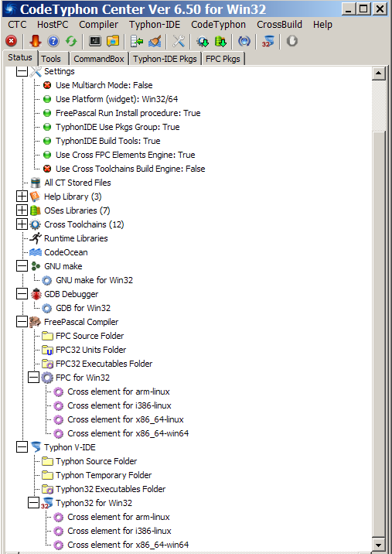Toggle TyphonIDE Use Pkgs Group indicator

[x=47, y=127]
